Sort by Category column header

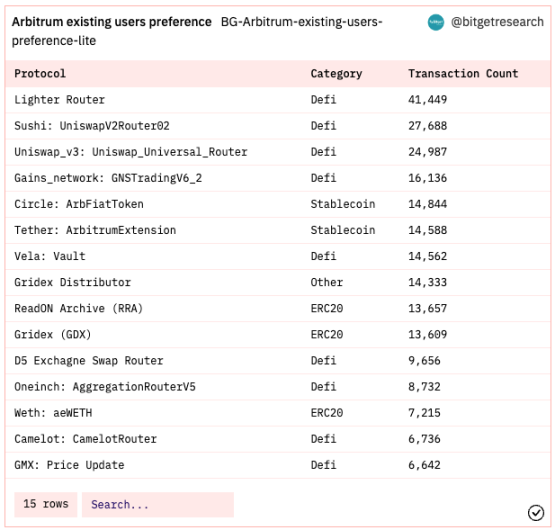point(336,74)
